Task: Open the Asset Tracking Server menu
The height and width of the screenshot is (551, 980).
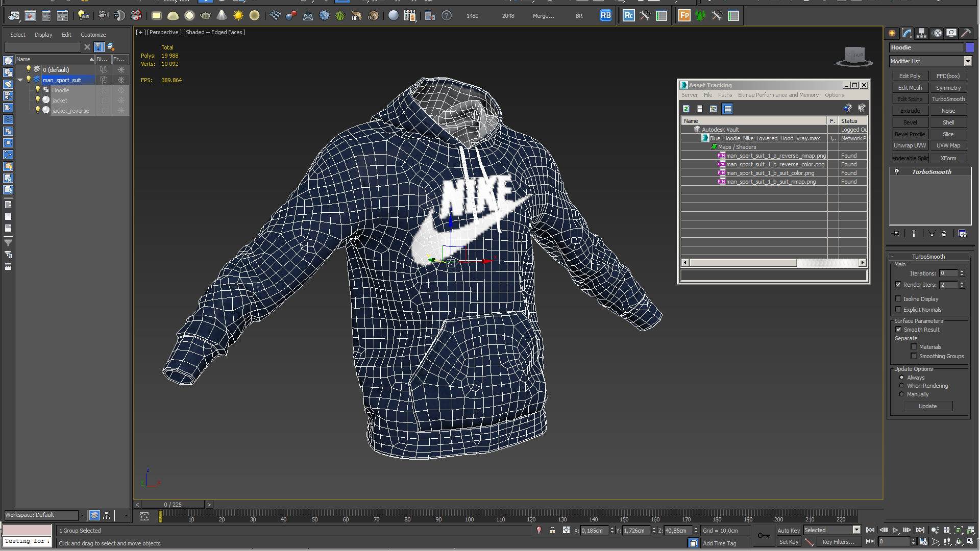Action: point(689,95)
